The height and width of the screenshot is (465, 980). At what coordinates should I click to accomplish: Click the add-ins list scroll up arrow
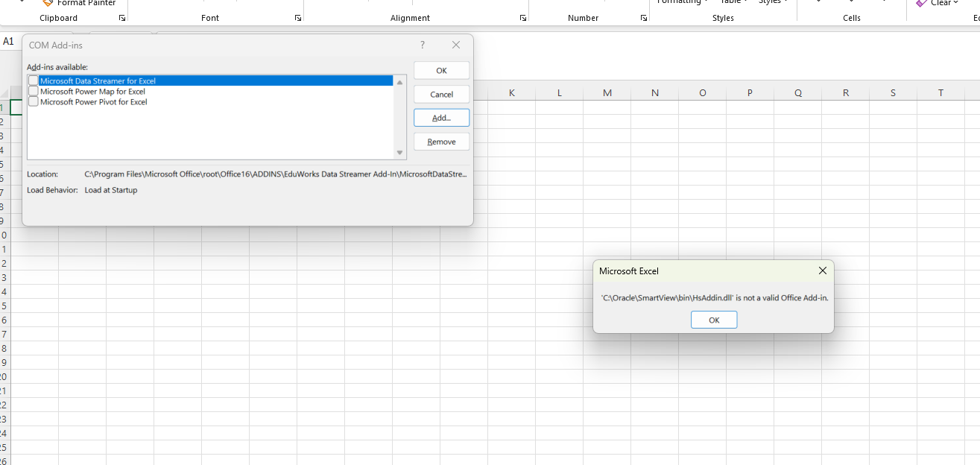(400, 82)
